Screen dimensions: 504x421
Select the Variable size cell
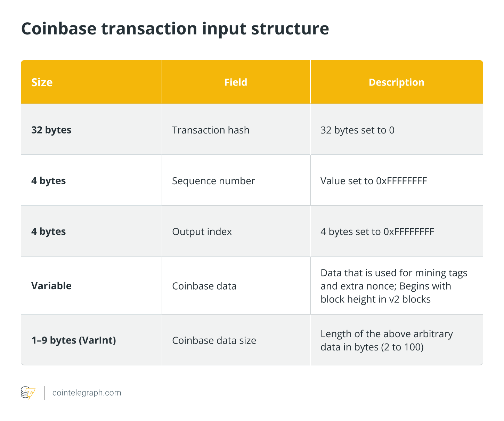[91, 286]
